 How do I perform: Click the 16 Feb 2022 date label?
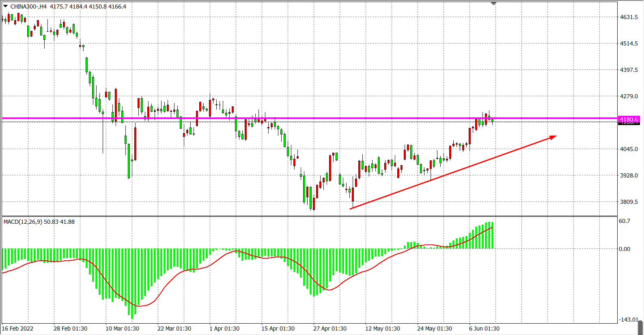coord(18,329)
